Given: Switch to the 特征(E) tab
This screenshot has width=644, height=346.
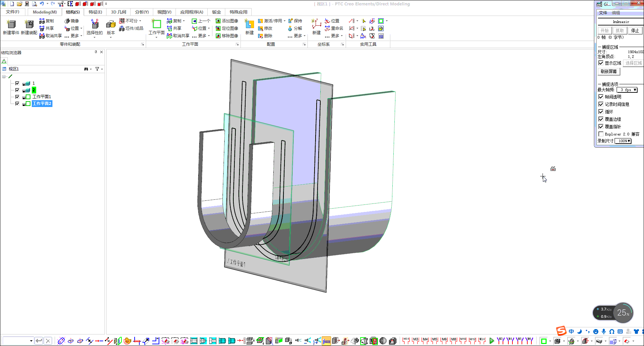Looking at the screenshot, I should tap(95, 12).
